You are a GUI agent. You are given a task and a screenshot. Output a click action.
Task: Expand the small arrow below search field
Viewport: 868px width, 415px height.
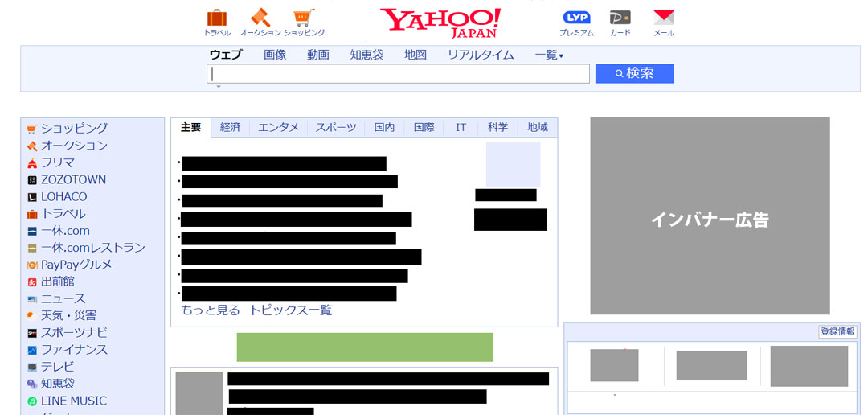point(218,86)
